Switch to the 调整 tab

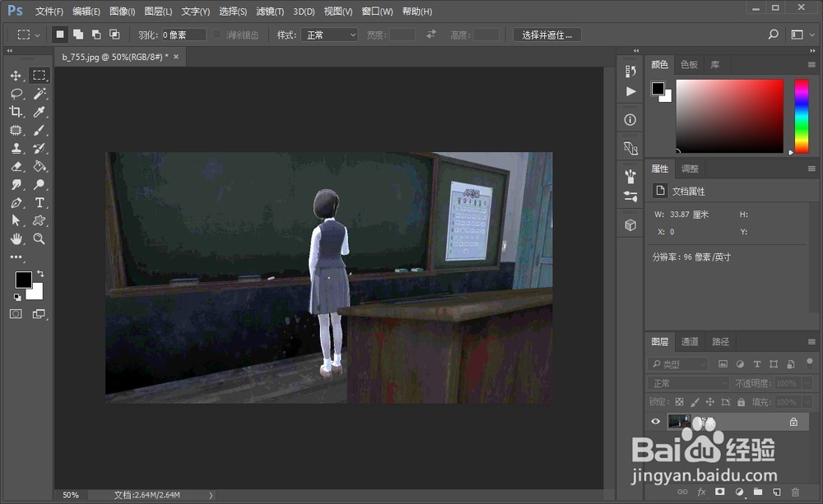[690, 169]
